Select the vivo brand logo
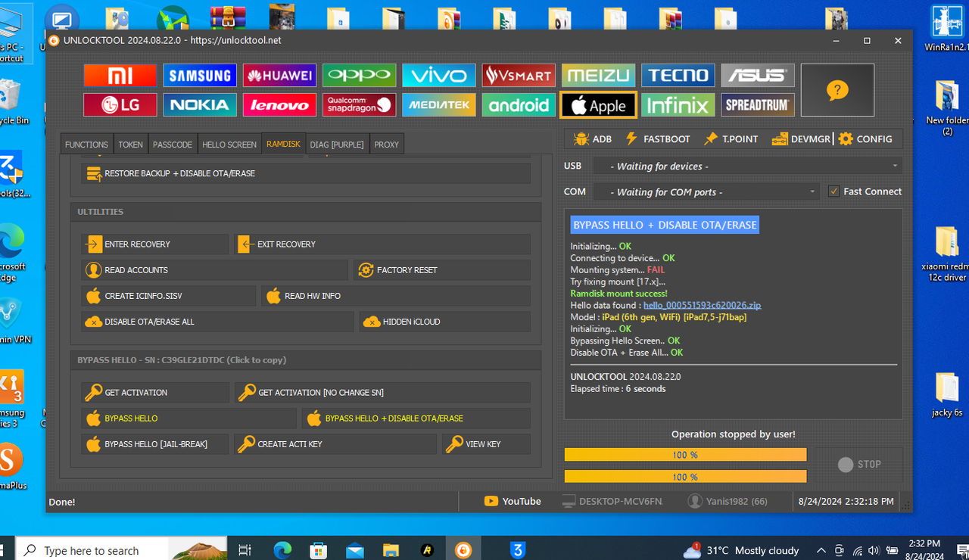This screenshot has width=969, height=560. click(439, 75)
